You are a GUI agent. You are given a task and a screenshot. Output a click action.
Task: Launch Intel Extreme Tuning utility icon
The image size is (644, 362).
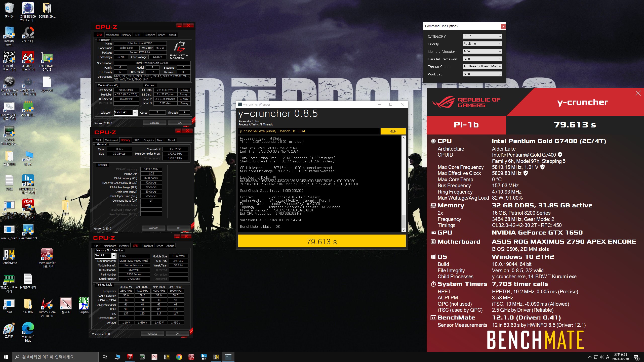pyautogui.click(x=9, y=36)
